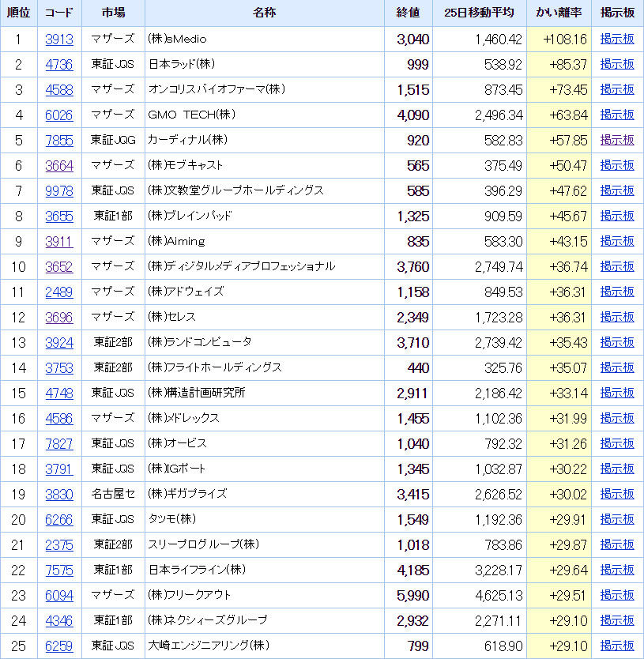644x659 pixels.
Task: Open 掲示板 link for sMedio row
Action: pyautogui.click(x=617, y=39)
